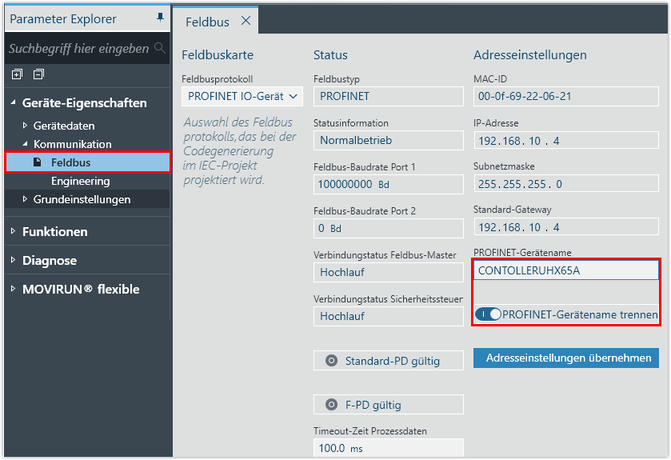This screenshot has height=460, width=671.
Task: Select Engineering in the tree
Action: [80, 181]
